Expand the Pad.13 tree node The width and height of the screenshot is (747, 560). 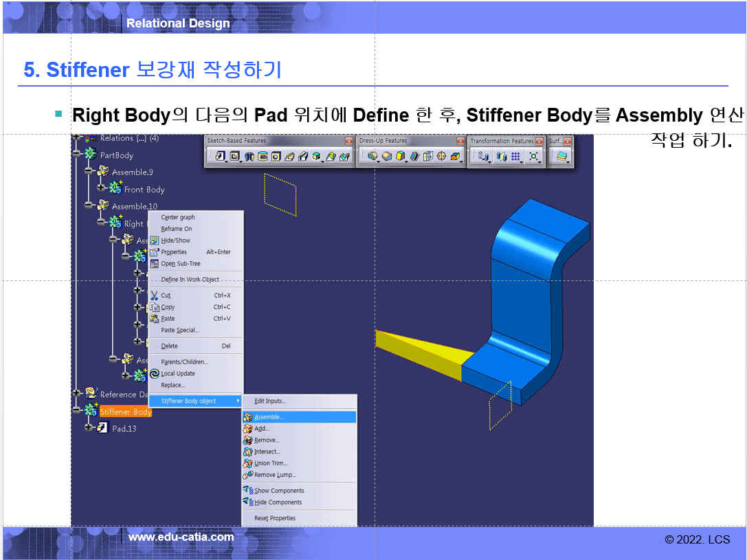tap(88, 427)
